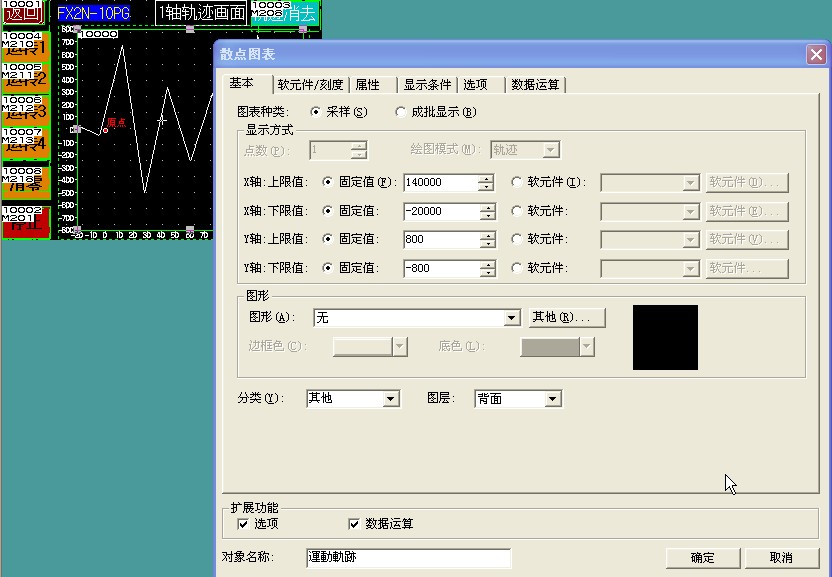This screenshot has height=577, width=832.
Task: Click the red 停止 button object
Action: pos(25,222)
